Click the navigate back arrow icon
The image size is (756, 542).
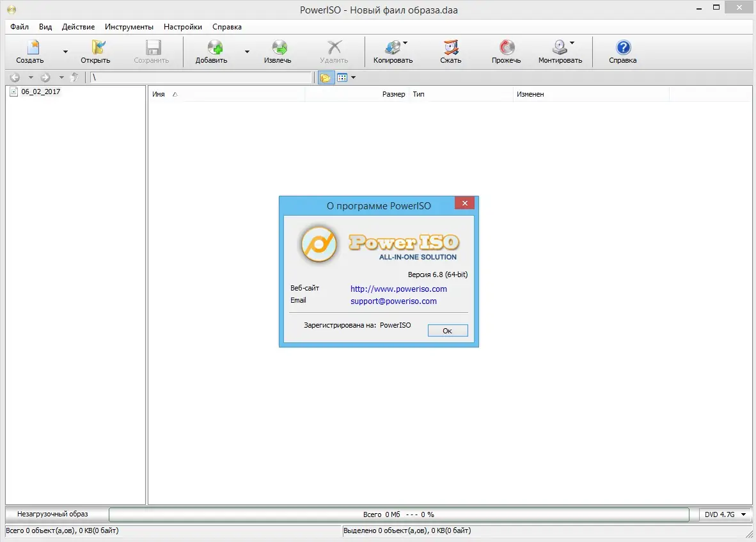(15, 77)
